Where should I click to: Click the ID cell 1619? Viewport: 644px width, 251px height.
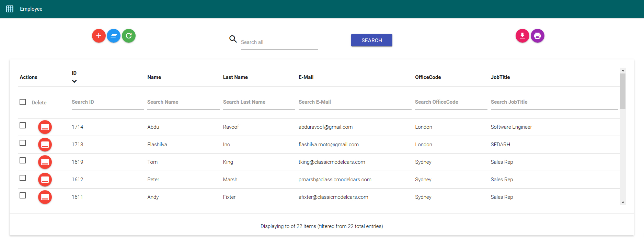coord(78,162)
